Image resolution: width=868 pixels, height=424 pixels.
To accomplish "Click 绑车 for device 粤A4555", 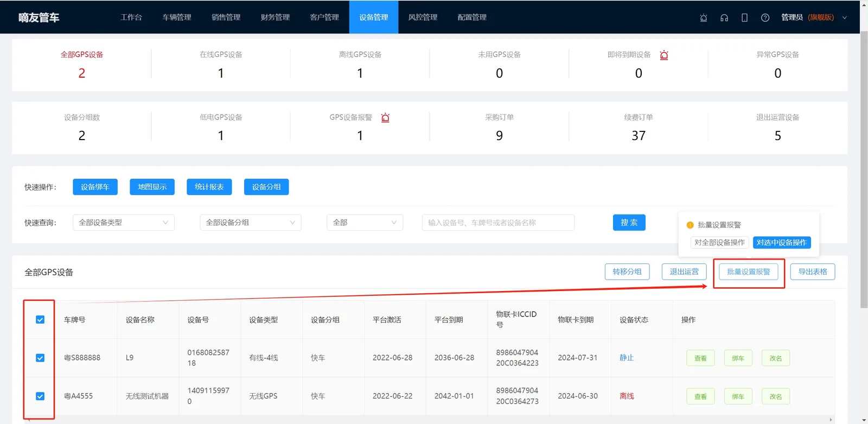I will [x=738, y=396].
